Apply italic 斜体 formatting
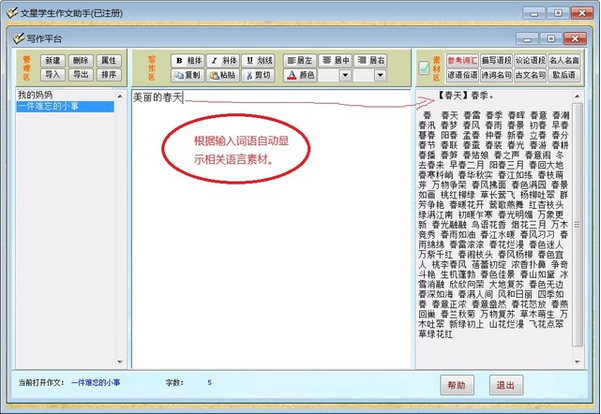 click(225, 60)
